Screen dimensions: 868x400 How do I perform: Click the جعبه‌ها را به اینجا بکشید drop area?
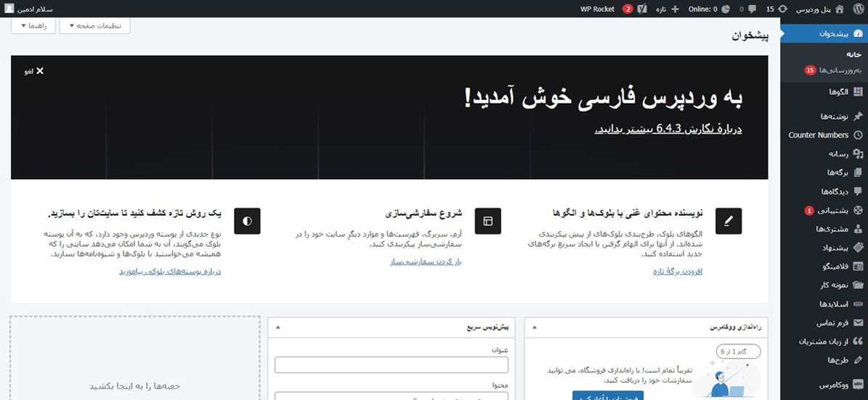[135, 358]
